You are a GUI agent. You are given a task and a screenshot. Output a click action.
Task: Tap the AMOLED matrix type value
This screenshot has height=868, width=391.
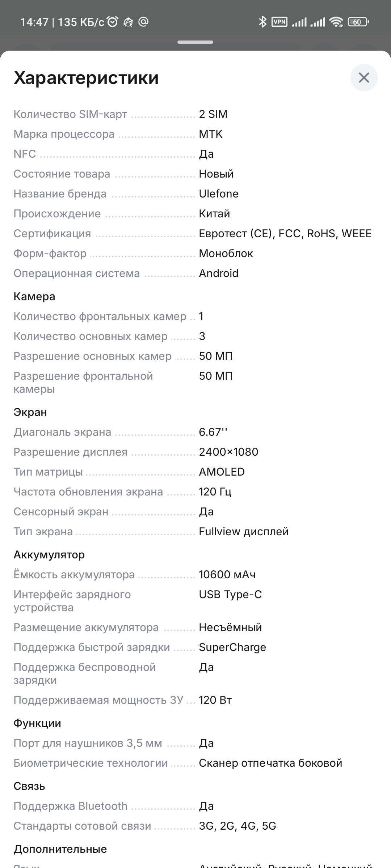point(222,472)
